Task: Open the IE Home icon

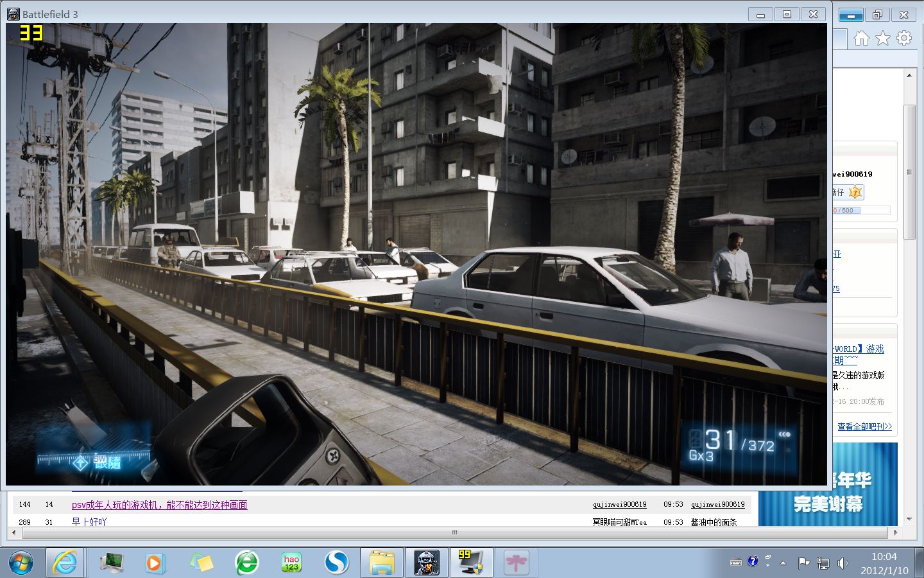Action: pyautogui.click(x=861, y=39)
